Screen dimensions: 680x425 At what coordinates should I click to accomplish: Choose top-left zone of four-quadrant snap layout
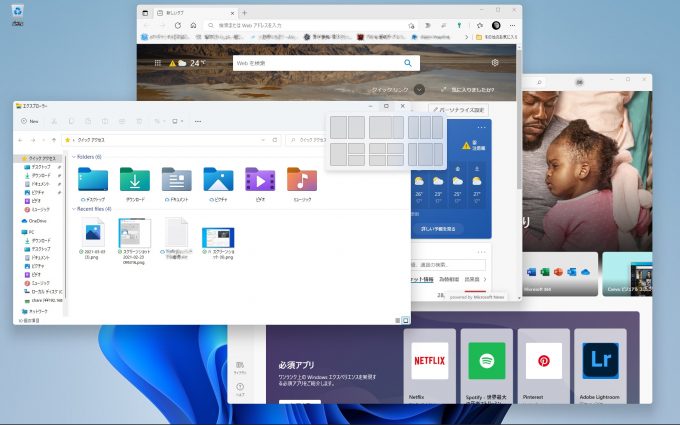[377, 149]
